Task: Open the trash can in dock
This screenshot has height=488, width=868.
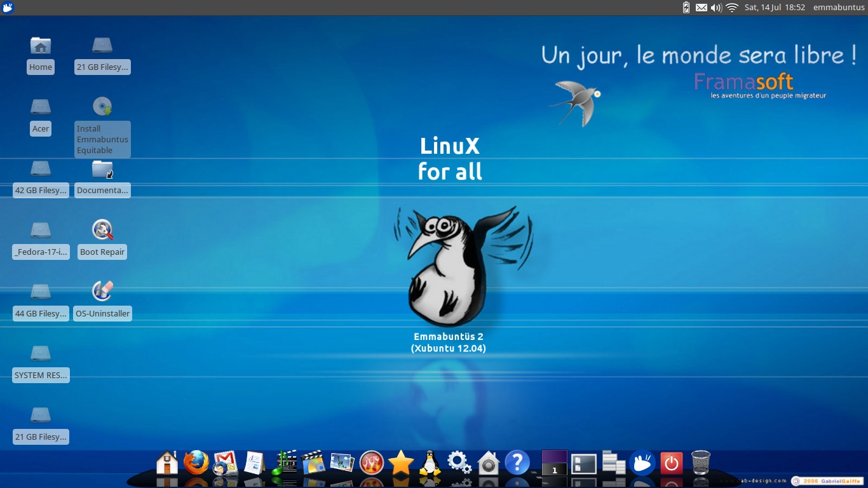Action: coord(700,463)
